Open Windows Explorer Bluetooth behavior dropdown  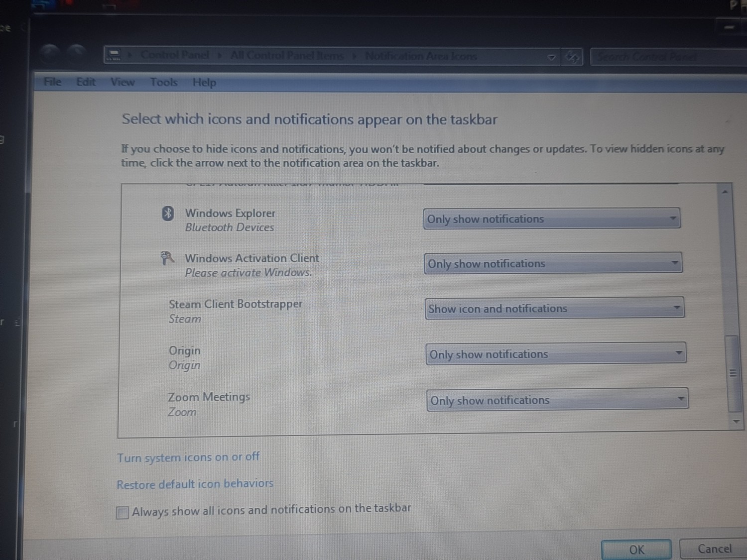[552, 219]
